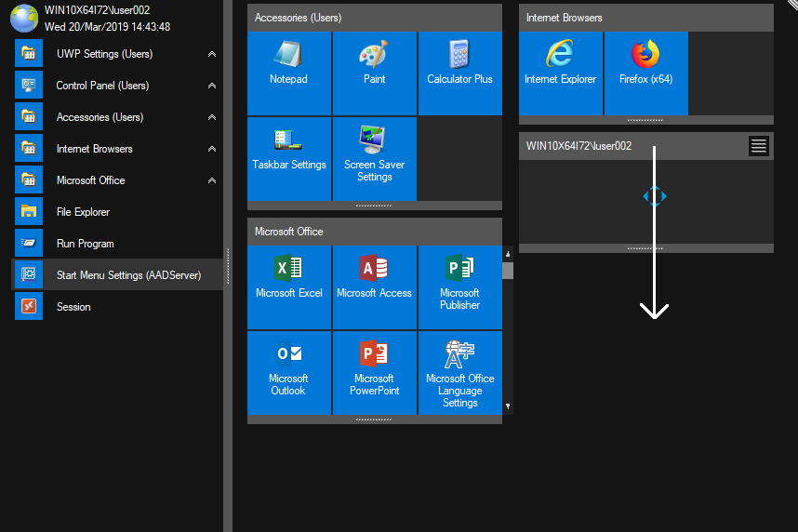Open Start Menu Settings (AADServer)
798x532 pixels.
tap(128, 275)
